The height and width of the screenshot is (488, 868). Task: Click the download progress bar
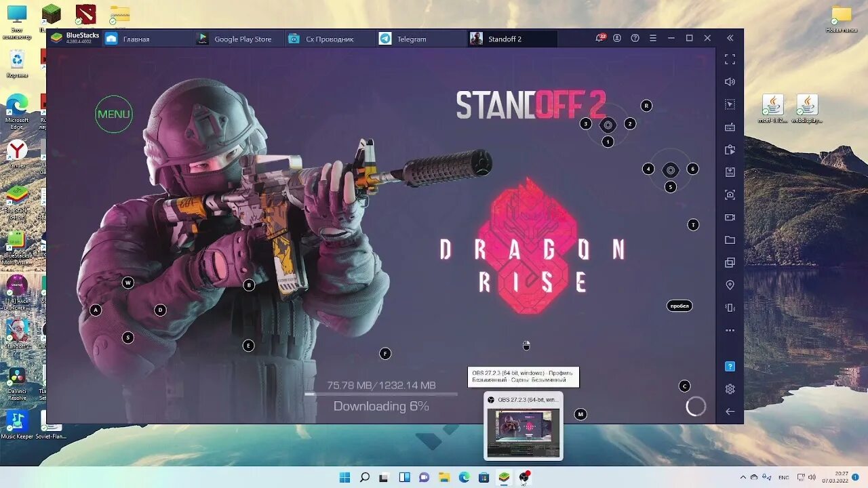click(x=381, y=394)
